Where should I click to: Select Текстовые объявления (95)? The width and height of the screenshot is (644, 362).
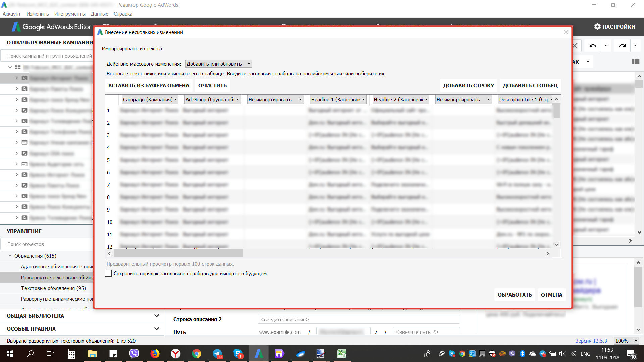pyautogui.click(x=54, y=288)
